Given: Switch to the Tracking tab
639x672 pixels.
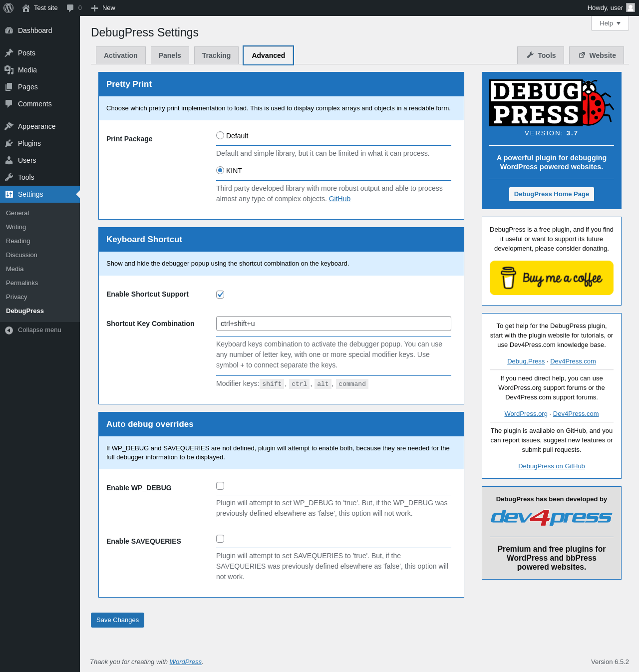Looking at the screenshot, I should pos(216,55).
